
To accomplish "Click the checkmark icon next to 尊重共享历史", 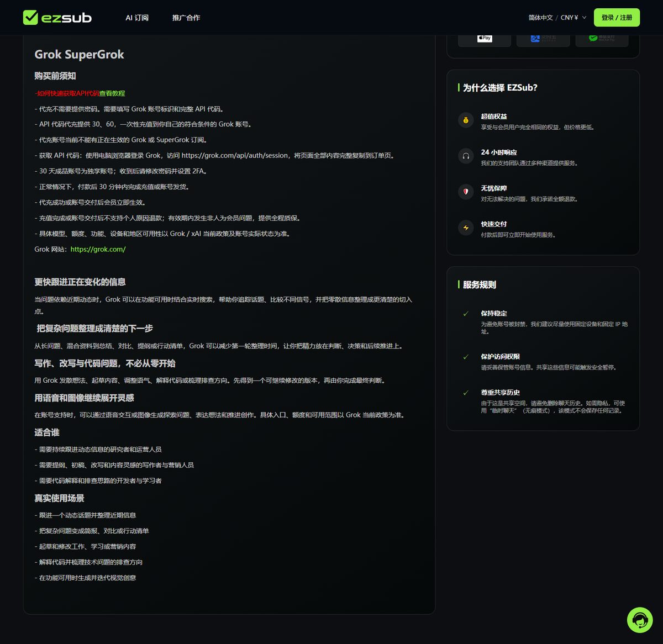I will click(x=466, y=393).
